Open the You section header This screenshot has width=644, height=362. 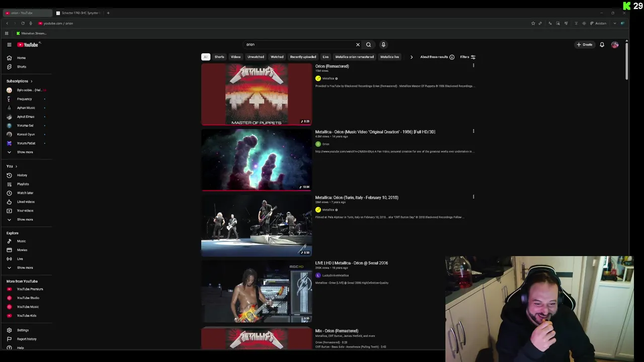click(x=12, y=166)
